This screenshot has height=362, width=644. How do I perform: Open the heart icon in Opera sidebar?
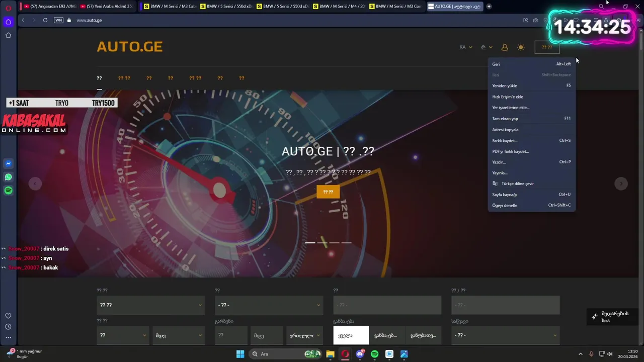click(x=8, y=316)
